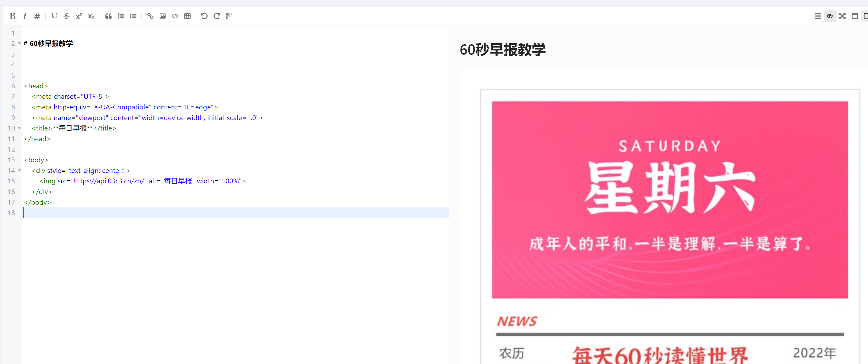Click the '<head>' tag on line 6
868x364 pixels.
pos(36,86)
